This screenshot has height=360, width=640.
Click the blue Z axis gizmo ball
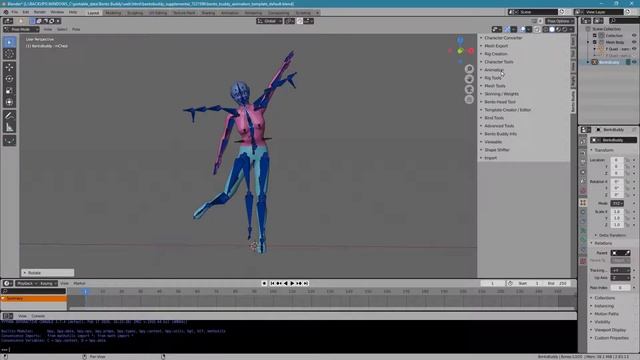pos(460,40)
